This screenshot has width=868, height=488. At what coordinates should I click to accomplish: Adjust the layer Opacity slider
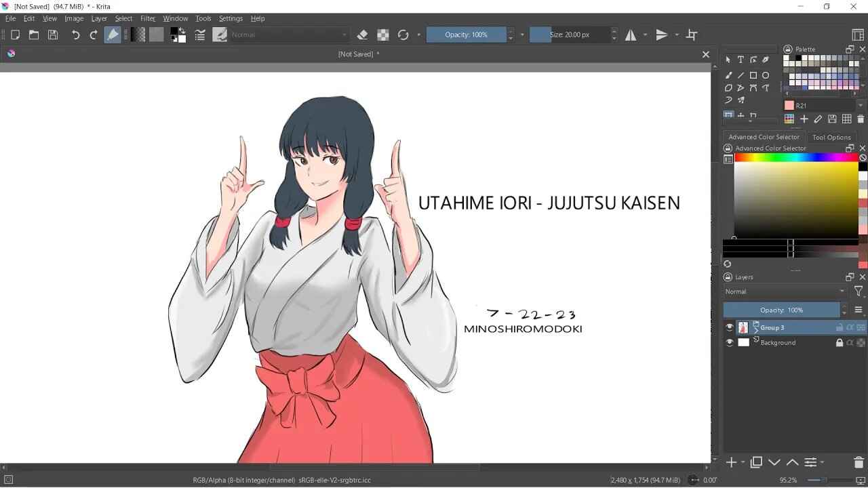pyautogui.click(x=781, y=310)
